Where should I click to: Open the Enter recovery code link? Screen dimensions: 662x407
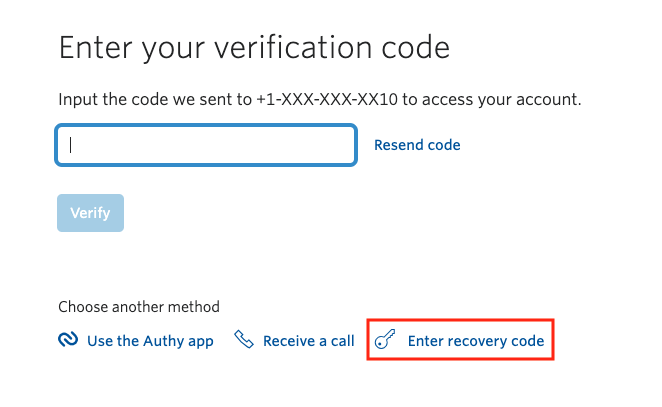tap(476, 341)
